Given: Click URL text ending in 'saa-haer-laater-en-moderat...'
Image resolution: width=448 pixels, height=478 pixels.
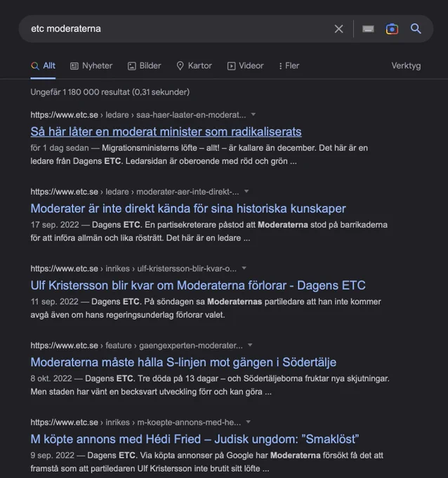Looking at the screenshot, I should click(x=138, y=115).
